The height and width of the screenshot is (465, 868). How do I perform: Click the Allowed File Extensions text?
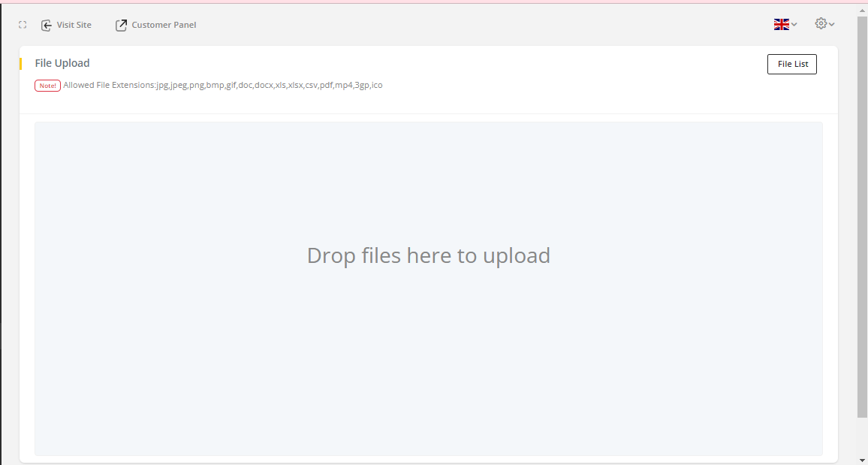click(x=222, y=85)
